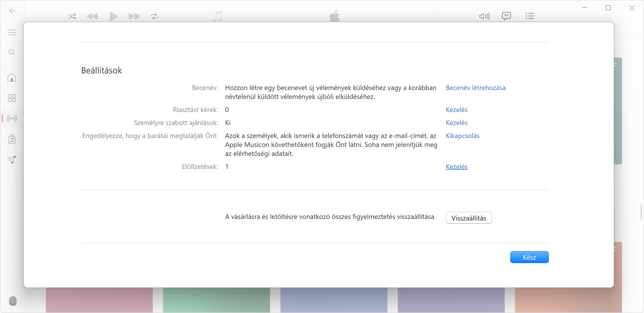
Task: Open search from the sidebar
Action: tap(11, 52)
